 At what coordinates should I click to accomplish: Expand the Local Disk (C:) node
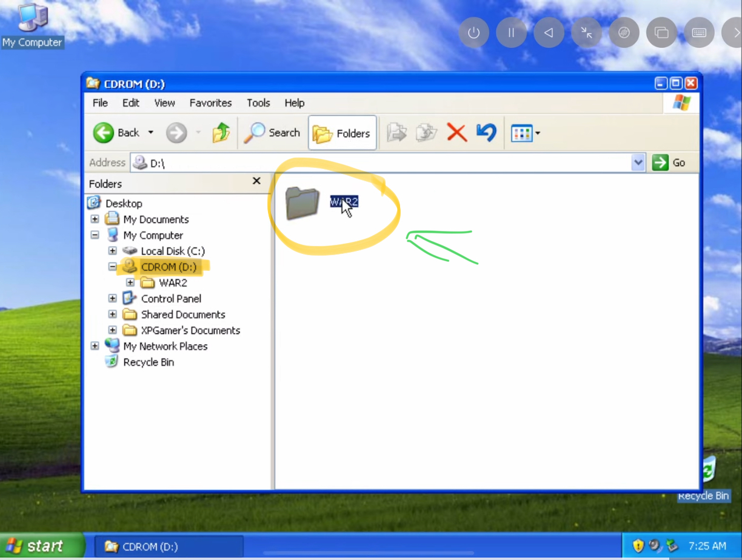point(112,251)
